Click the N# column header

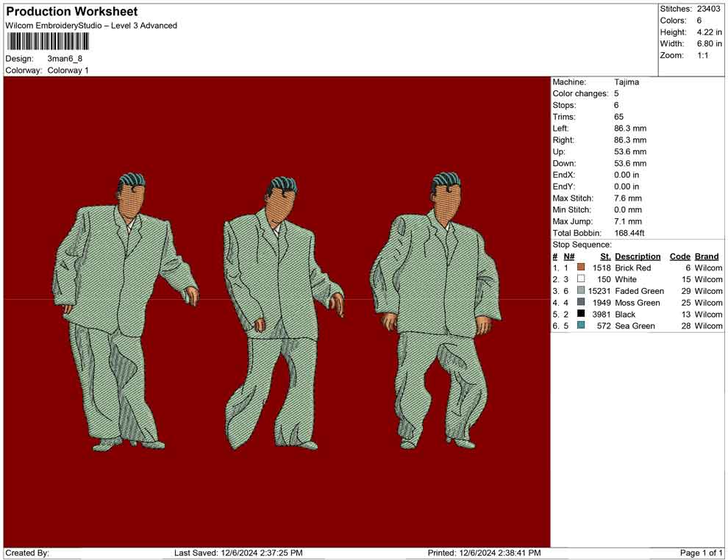(568, 256)
